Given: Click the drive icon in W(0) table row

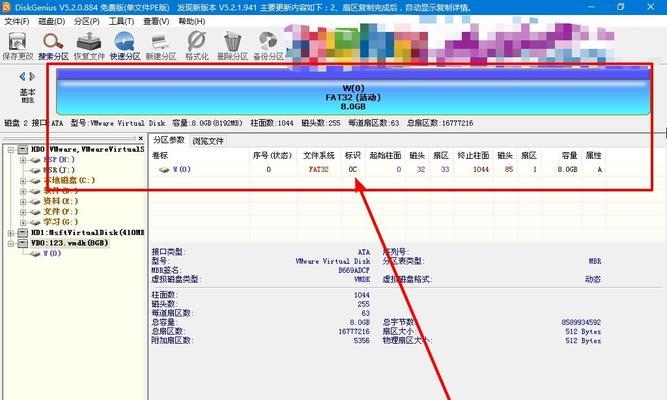Looking at the screenshot, I should point(164,169).
